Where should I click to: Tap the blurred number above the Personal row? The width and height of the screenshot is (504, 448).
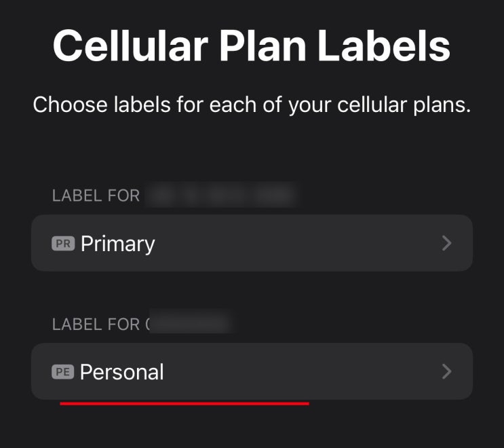tap(190, 324)
